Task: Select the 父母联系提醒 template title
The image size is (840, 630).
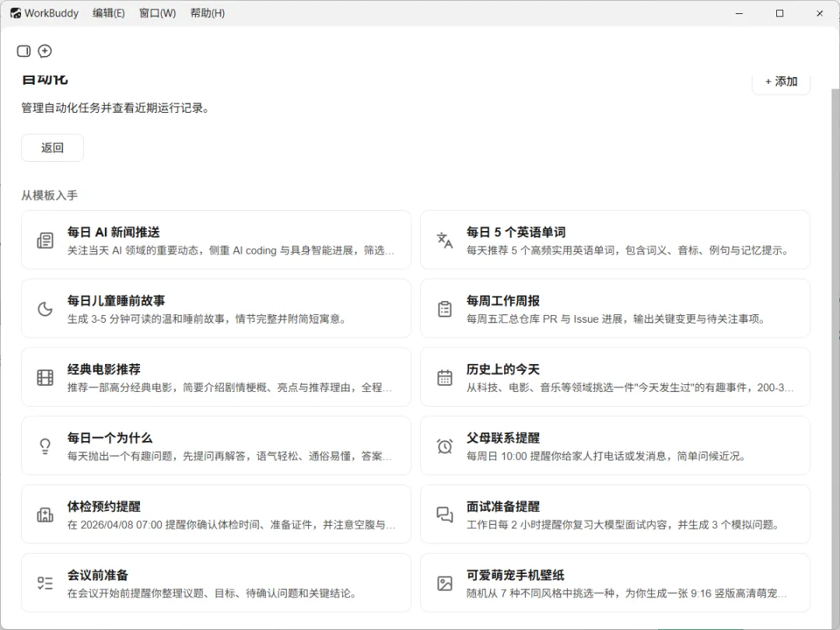Action: [503, 438]
